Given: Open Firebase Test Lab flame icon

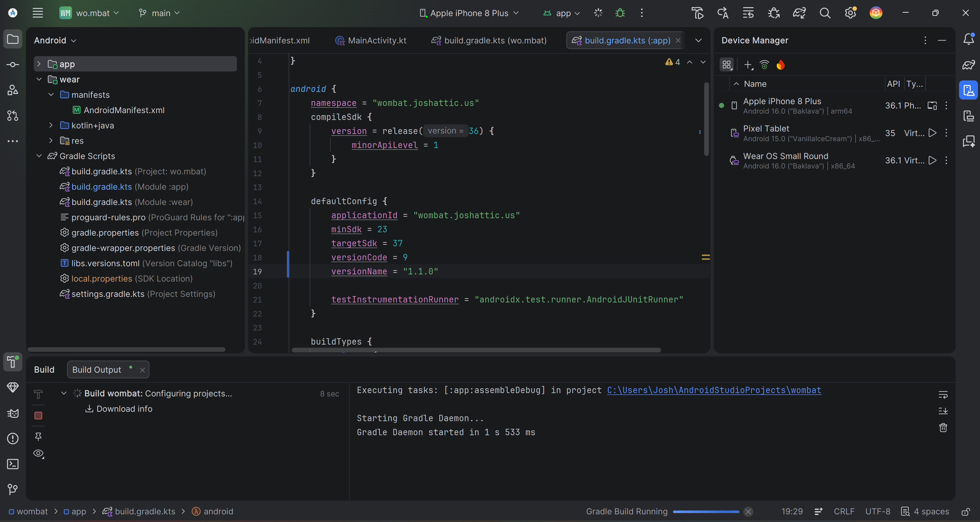Looking at the screenshot, I should point(780,65).
